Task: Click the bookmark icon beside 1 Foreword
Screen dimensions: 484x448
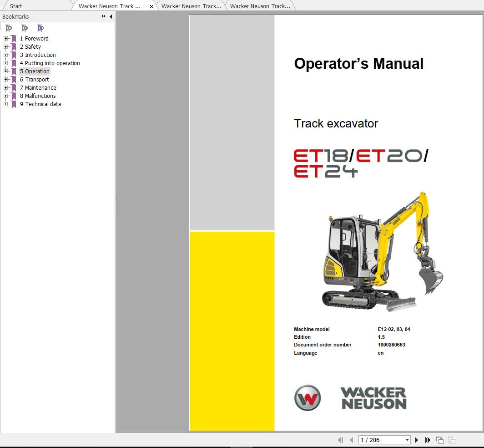Action: point(14,39)
